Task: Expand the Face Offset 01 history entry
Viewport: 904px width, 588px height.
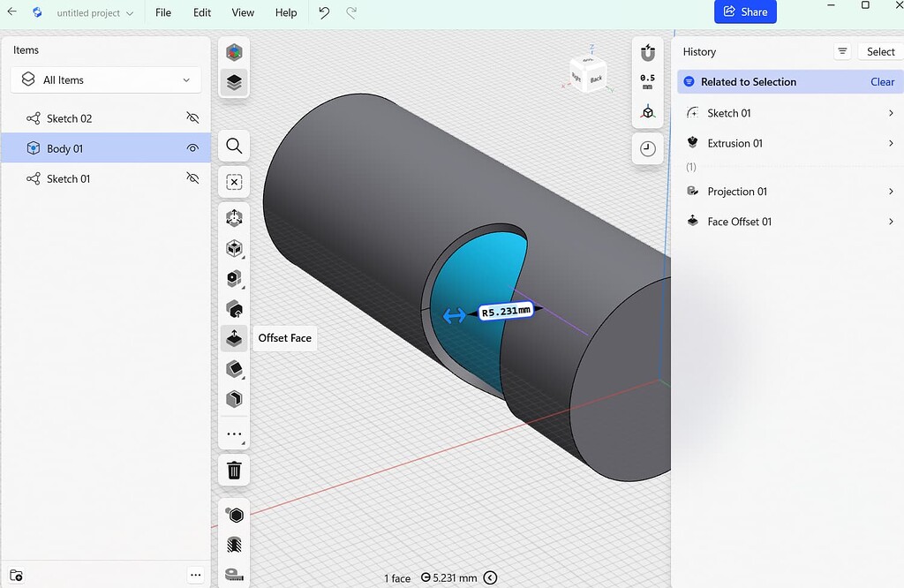Action: (892, 222)
